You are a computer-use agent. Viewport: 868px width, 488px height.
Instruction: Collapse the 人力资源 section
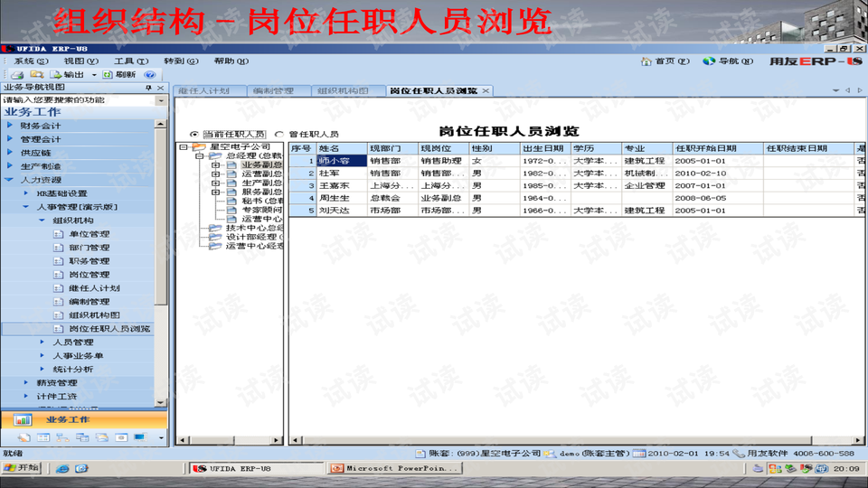click(x=9, y=180)
